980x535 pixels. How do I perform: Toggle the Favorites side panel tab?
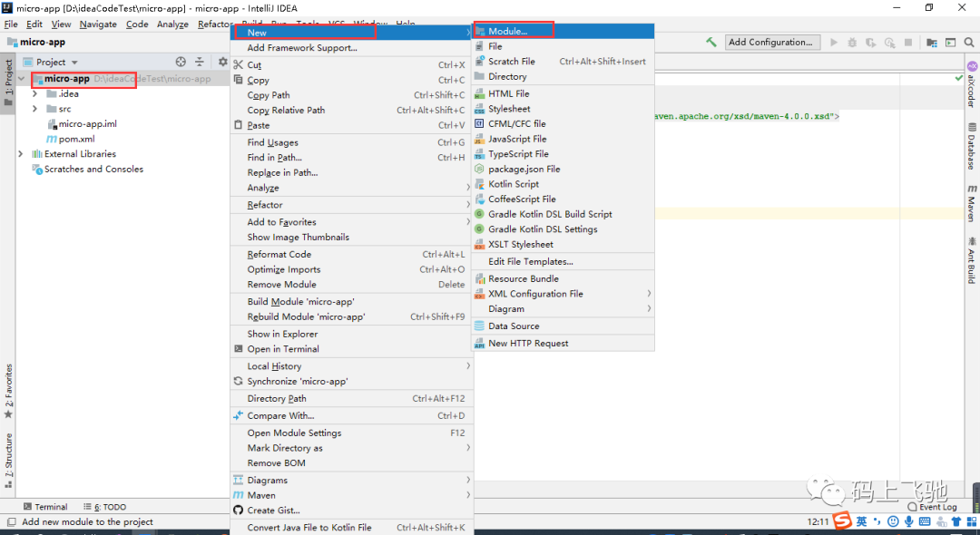tap(8, 392)
